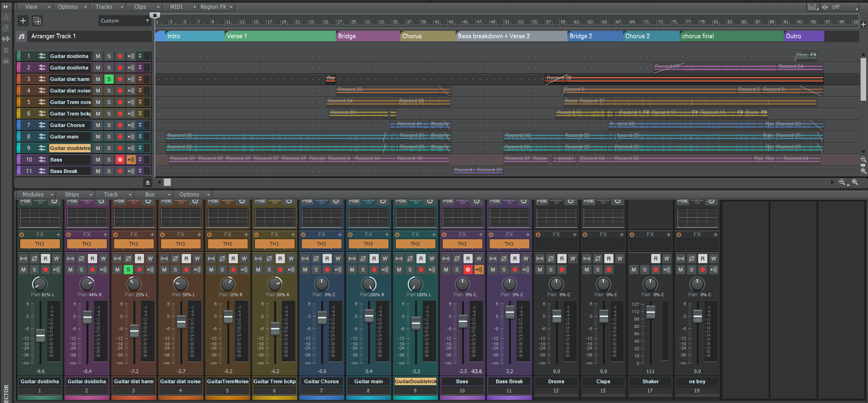Toggle interleave on Drums mixer strip

540,259
